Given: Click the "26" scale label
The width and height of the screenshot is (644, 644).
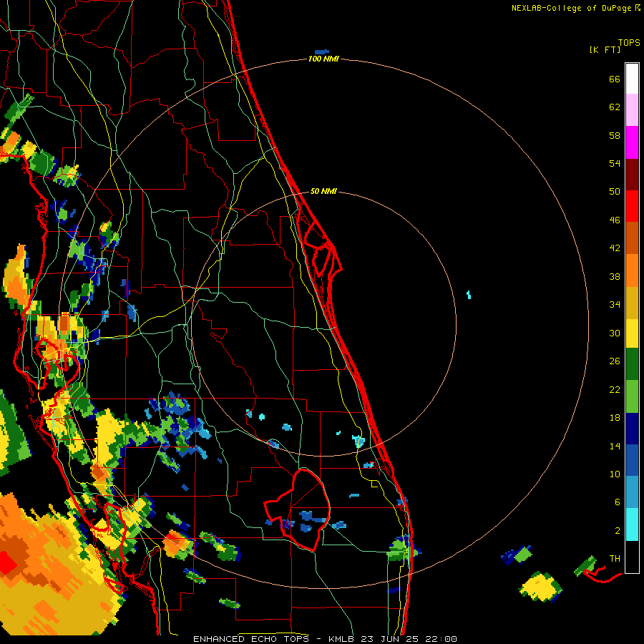Looking at the screenshot, I should tap(615, 361).
